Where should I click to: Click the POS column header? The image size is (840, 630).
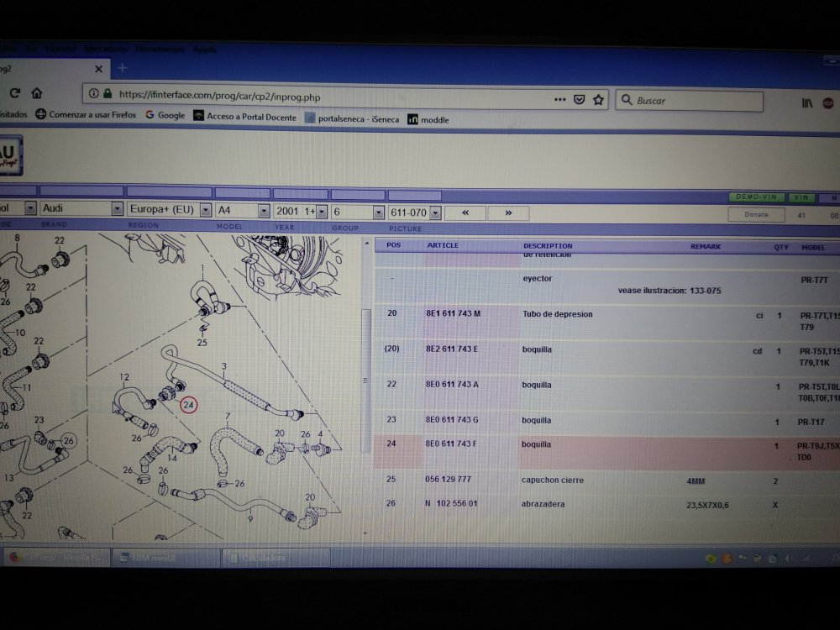[x=394, y=244]
